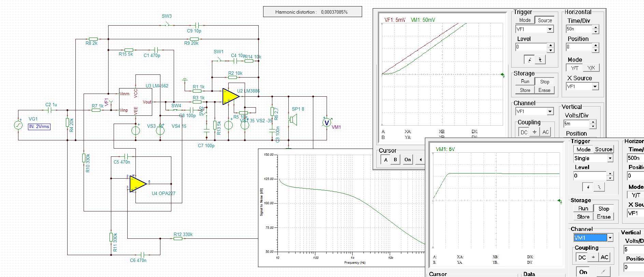
Task: Toggle the SW3 switch in schematic
Action: [167, 24]
